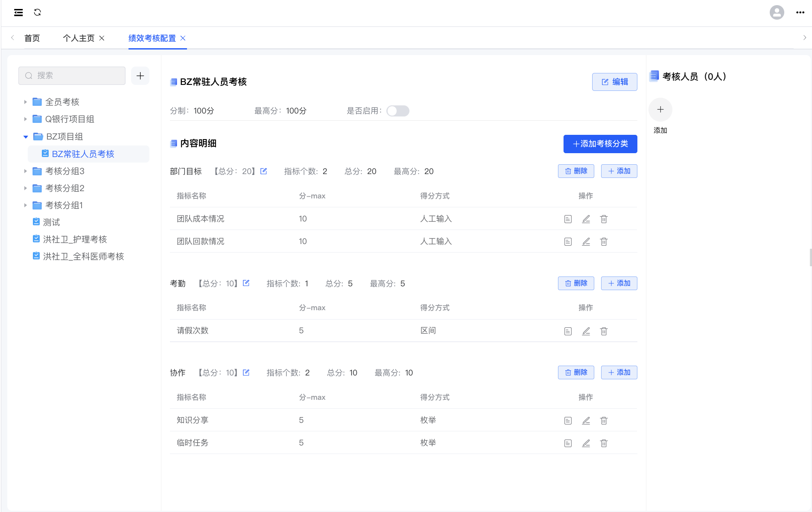Open 洪社卫_护理考核 in the tree

point(75,239)
